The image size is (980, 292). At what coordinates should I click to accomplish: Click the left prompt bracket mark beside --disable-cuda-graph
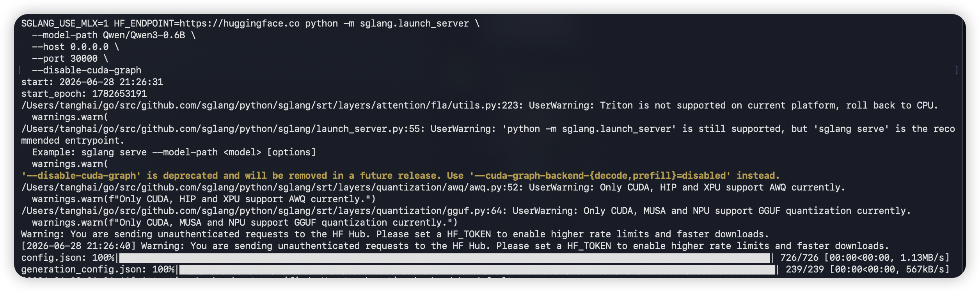tap(19, 70)
